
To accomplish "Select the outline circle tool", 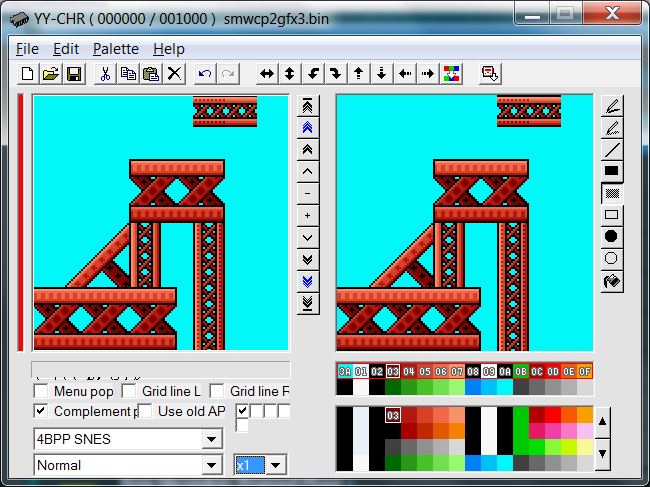I will 612,259.
